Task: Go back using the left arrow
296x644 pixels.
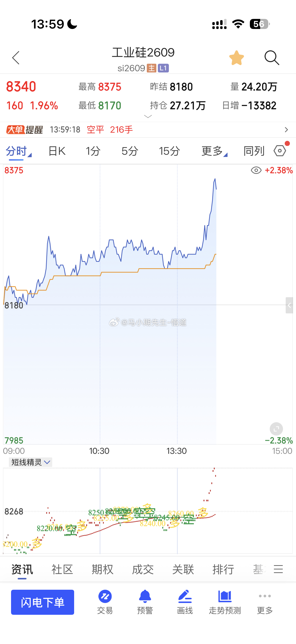Action: (x=16, y=58)
